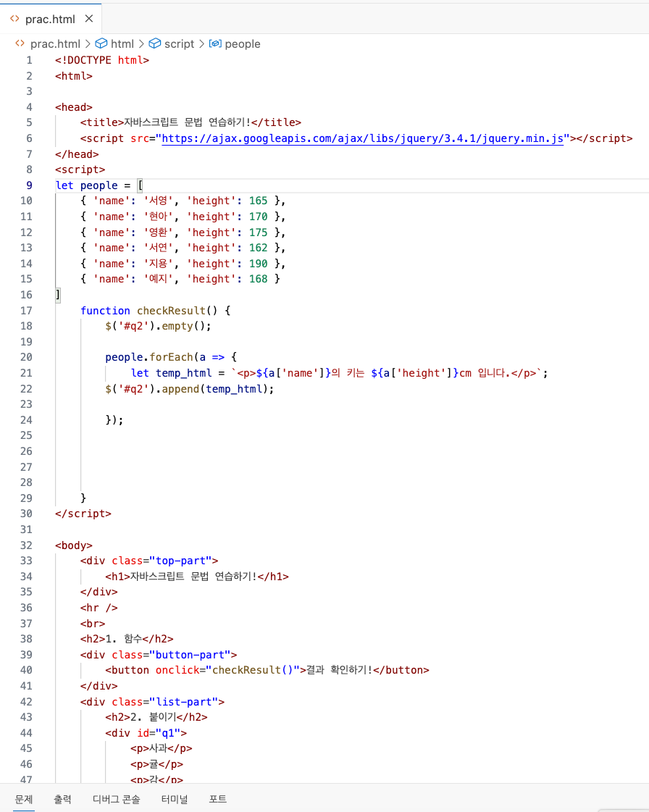Switch to the 문제 panel tab
The width and height of the screenshot is (649, 812).
pyautogui.click(x=24, y=799)
